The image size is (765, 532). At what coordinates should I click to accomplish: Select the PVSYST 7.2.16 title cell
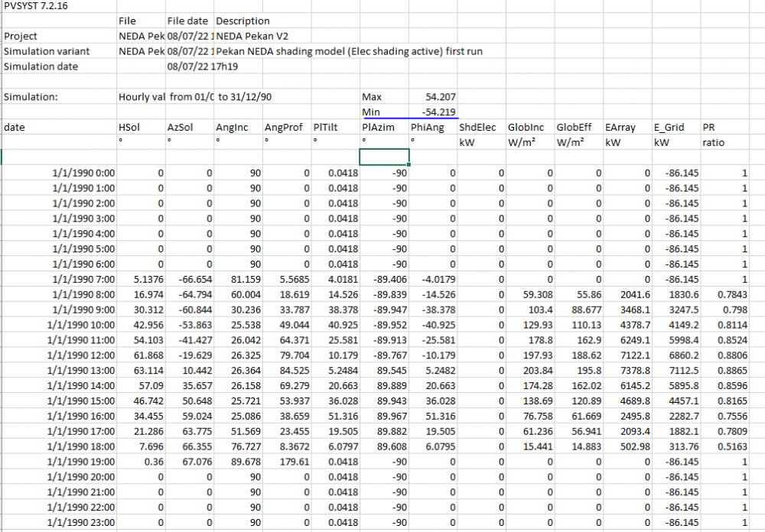pos(34,6)
